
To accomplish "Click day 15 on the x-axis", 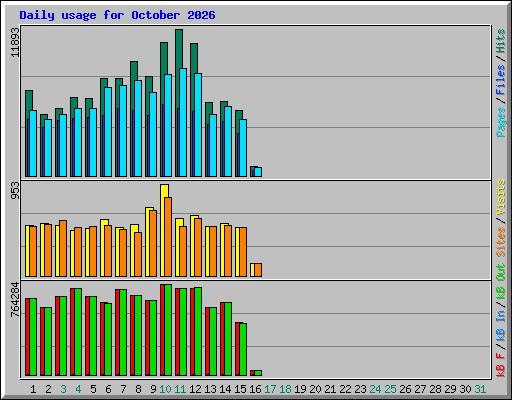I will tap(240, 389).
